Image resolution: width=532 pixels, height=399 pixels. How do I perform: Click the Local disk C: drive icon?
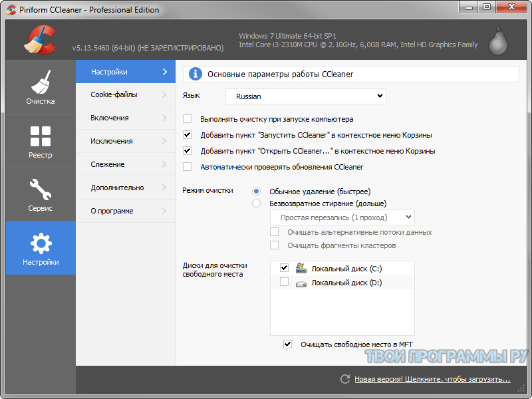[x=301, y=269]
